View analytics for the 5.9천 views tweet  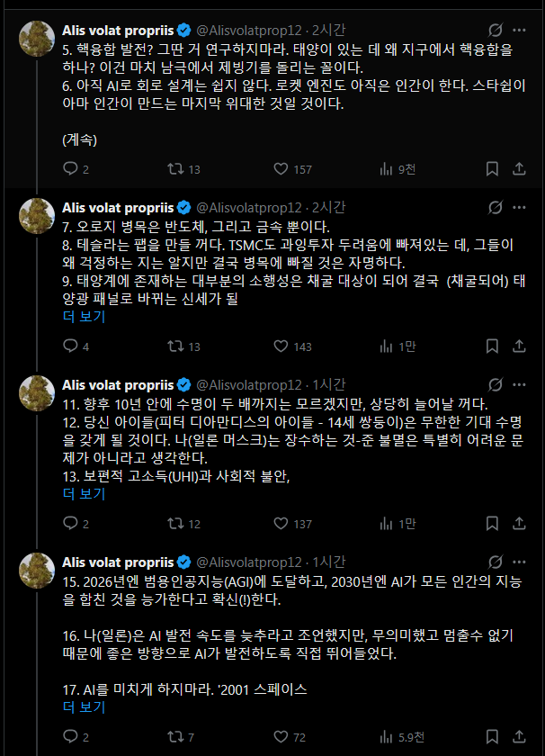pyautogui.click(x=386, y=737)
